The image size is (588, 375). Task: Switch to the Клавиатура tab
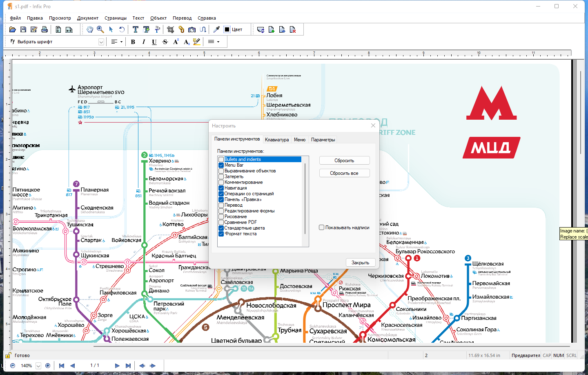[276, 140]
